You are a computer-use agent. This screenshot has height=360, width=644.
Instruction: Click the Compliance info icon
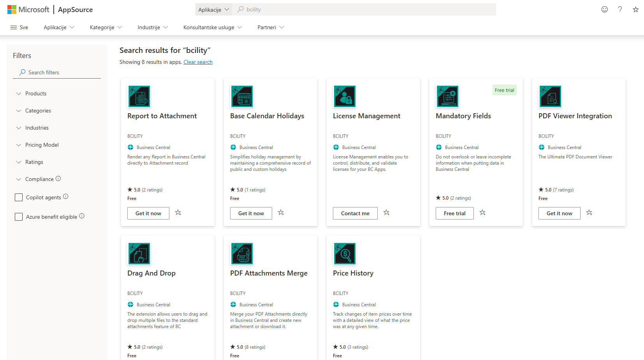point(58,179)
